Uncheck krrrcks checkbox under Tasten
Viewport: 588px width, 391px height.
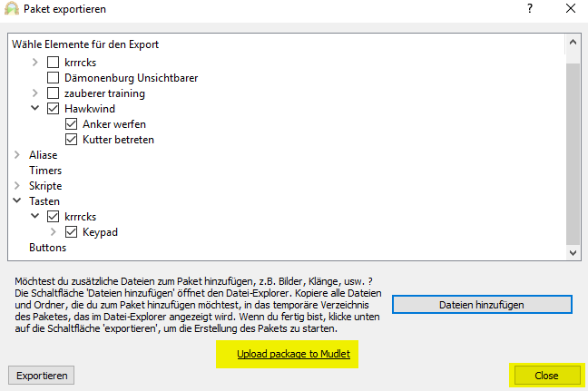click(53, 216)
